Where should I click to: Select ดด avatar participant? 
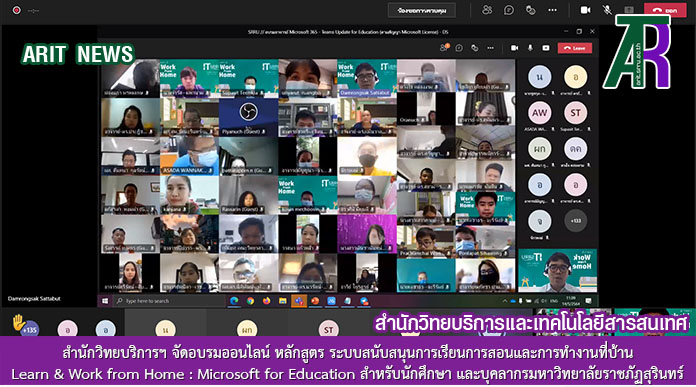pos(575,149)
